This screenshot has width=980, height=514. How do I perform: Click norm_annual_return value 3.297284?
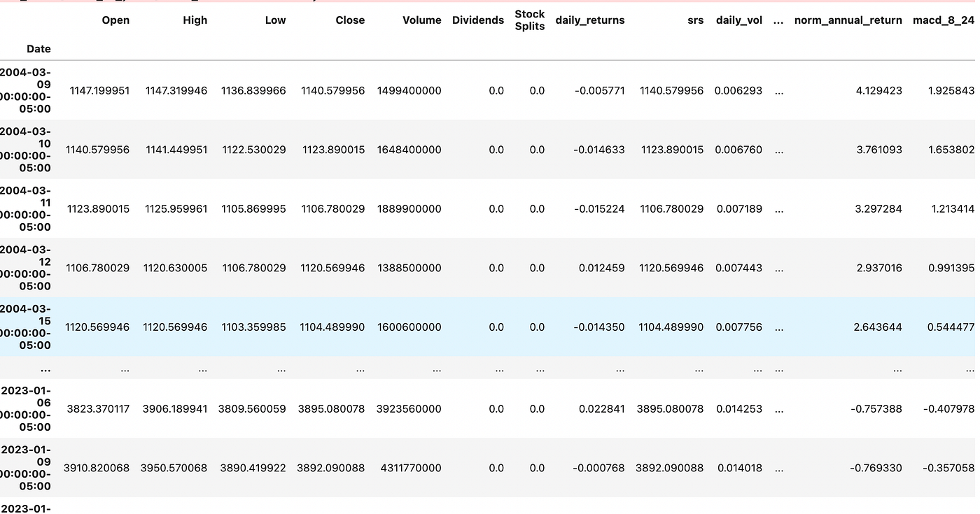[x=878, y=208]
